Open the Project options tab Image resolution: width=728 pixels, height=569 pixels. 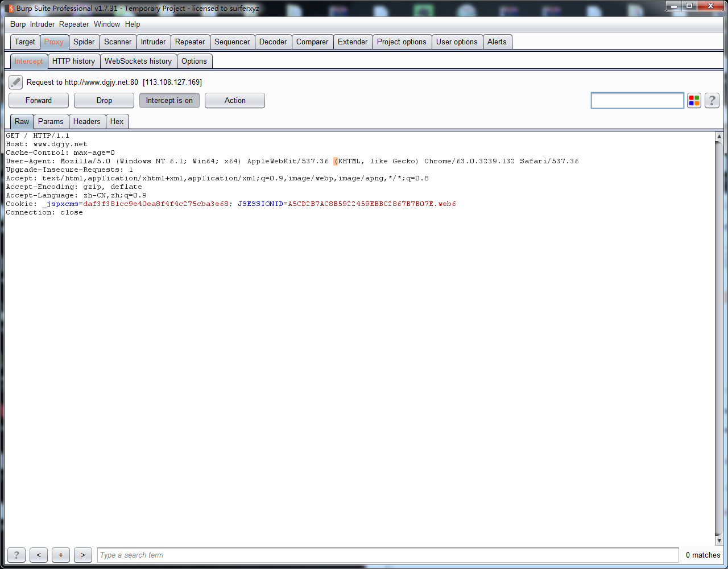click(x=402, y=42)
